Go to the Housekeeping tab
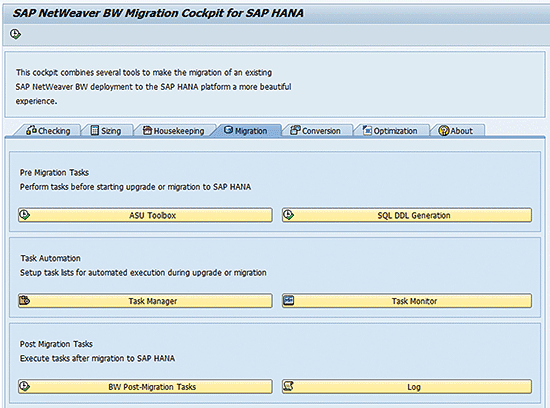Viewport: 550px width, 408px height. tap(174, 131)
